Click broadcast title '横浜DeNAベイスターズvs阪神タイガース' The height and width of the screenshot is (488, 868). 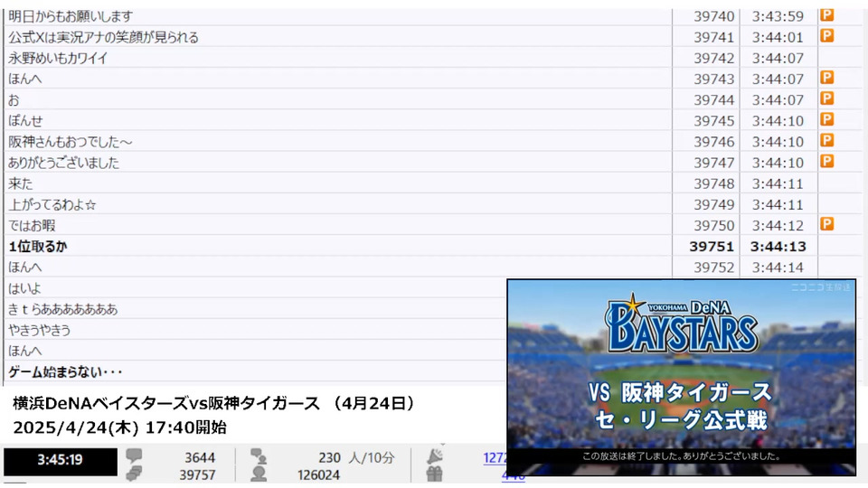point(166,403)
